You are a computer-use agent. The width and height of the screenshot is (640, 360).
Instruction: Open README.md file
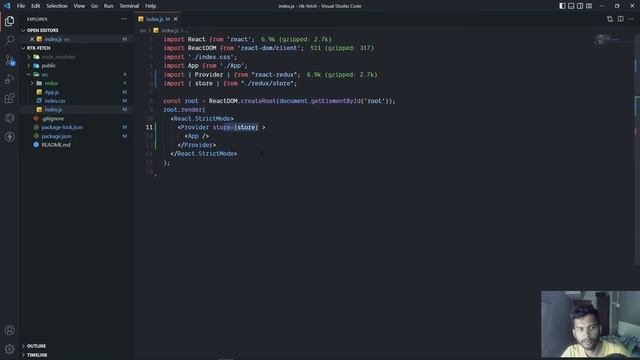click(56, 145)
